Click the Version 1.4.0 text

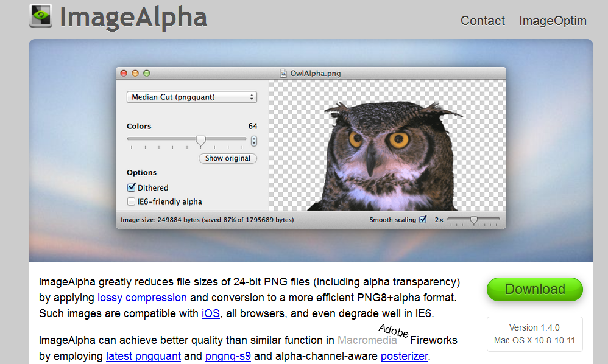point(534,327)
